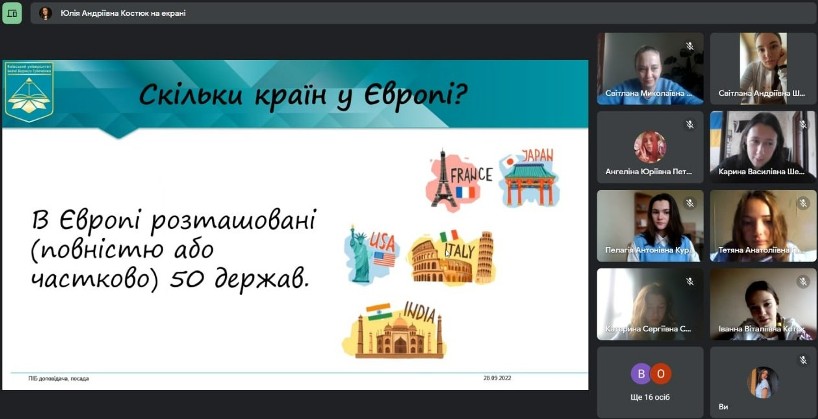The height and width of the screenshot is (419, 818).
Task: Select Карина Василівна's video tile
Action: pos(763,145)
